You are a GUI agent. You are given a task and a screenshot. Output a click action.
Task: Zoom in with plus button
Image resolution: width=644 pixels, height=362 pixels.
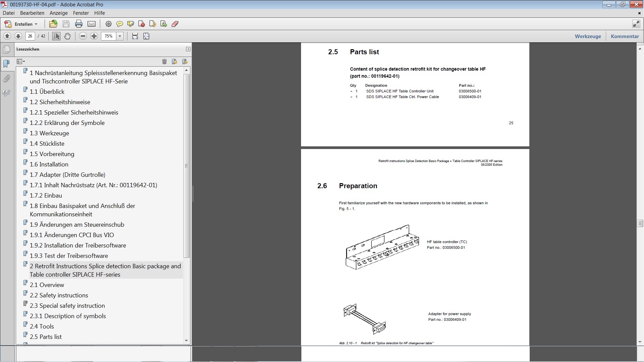(94, 36)
